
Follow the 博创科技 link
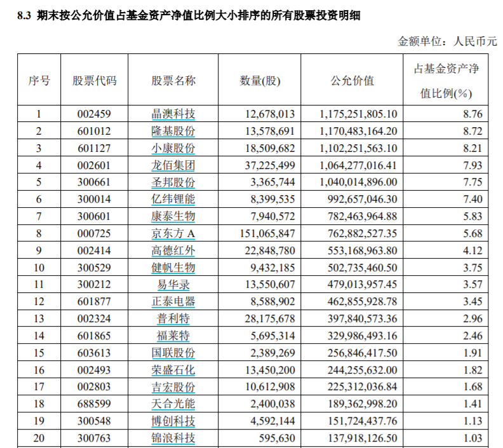pos(173,421)
